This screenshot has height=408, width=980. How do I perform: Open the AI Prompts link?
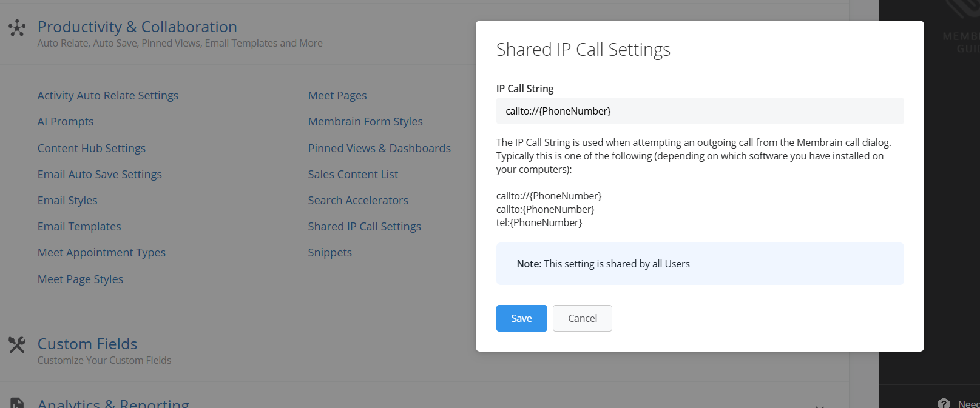tap(66, 122)
